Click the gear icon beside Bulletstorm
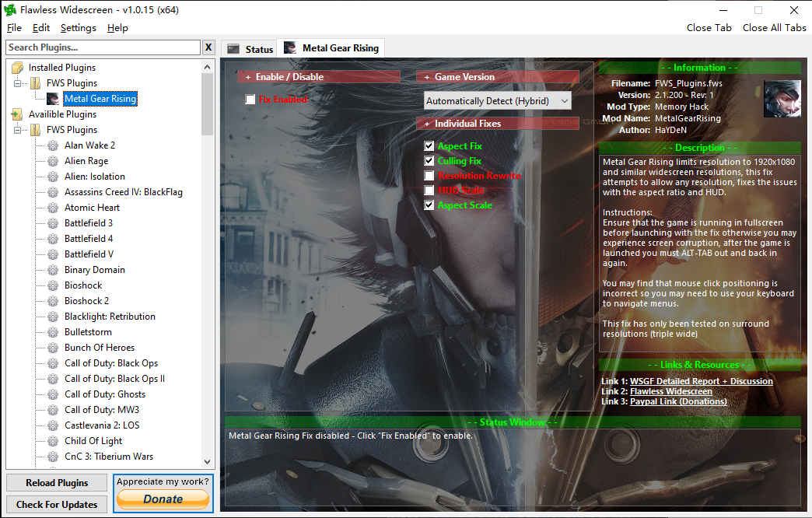 tap(53, 332)
